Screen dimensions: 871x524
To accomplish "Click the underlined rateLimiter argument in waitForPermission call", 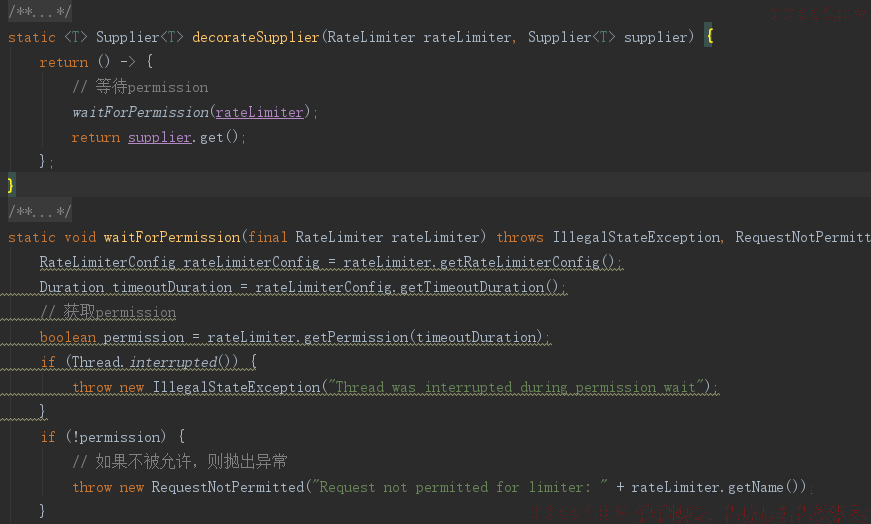I will click(x=259, y=112).
